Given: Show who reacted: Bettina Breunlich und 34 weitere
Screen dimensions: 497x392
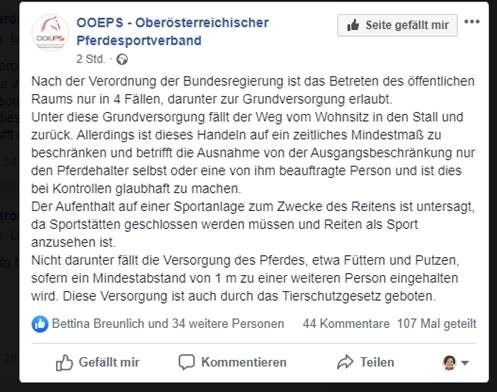Looking at the screenshot, I should point(168,324).
